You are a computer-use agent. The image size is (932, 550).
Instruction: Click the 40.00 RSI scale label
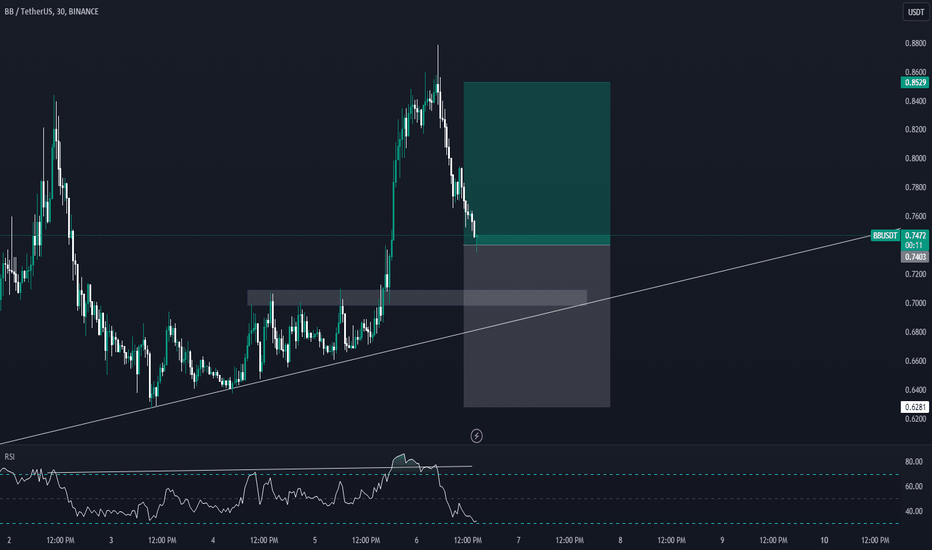914,511
